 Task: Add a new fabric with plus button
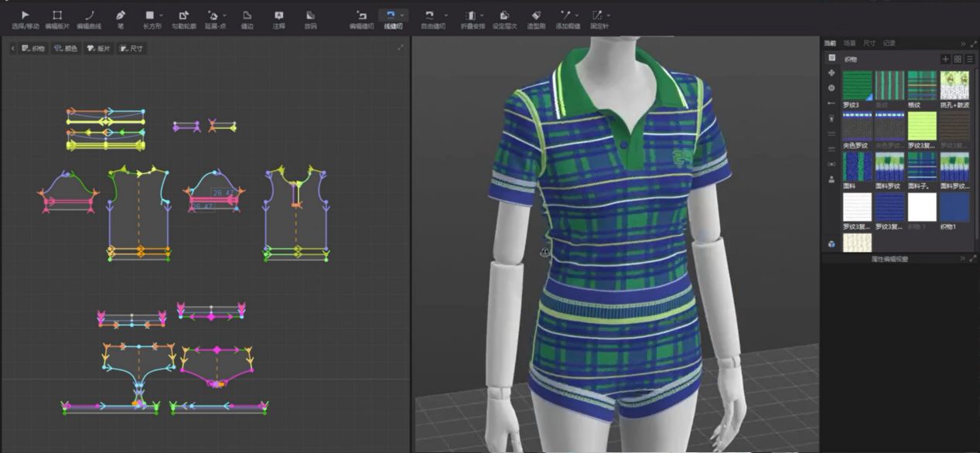click(945, 59)
